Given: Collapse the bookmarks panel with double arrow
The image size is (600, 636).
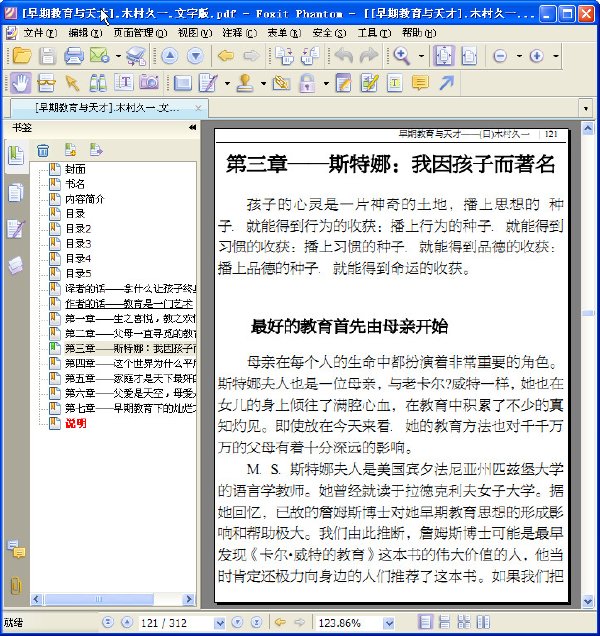Looking at the screenshot, I should click(x=192, y=128).
